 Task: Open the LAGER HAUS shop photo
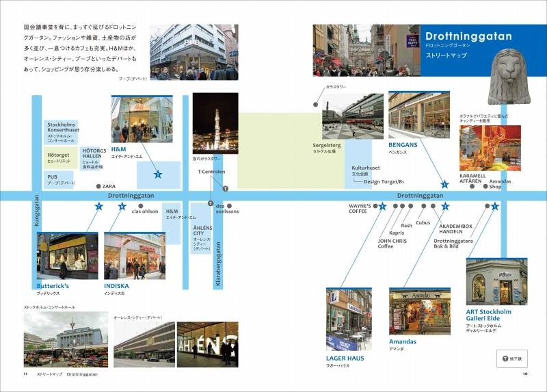(x=349, y=319)
